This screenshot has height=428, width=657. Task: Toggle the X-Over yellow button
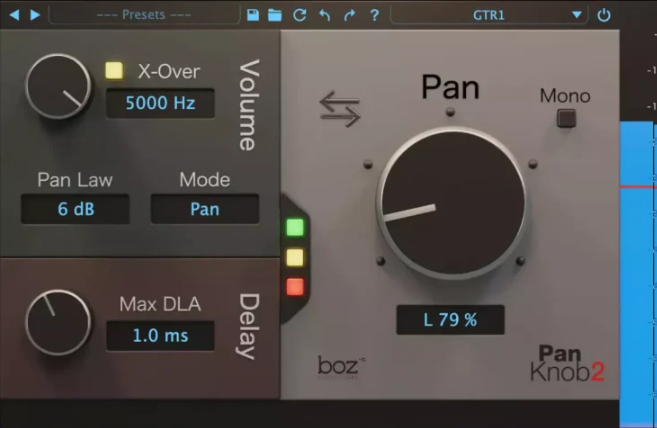point(114,70)
